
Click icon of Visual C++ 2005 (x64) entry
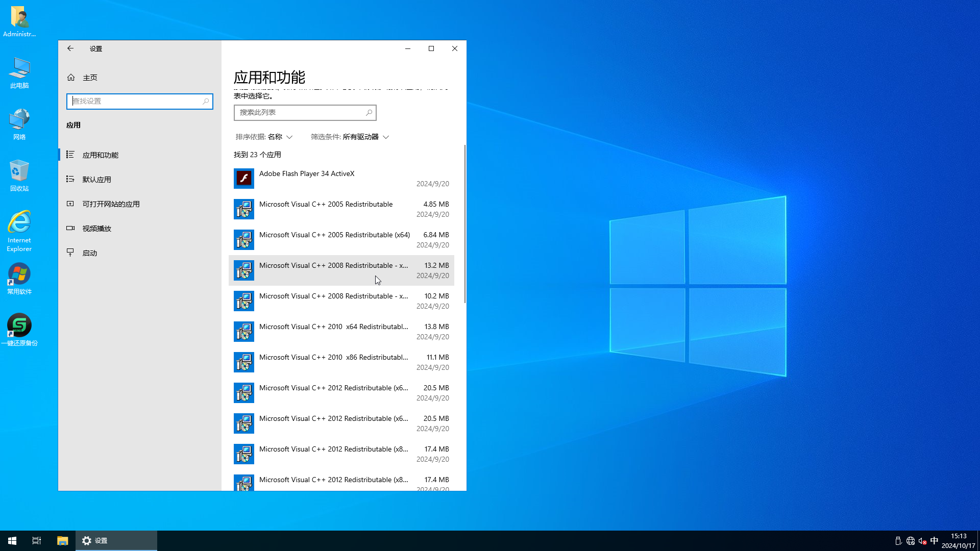tap(244, 240)
